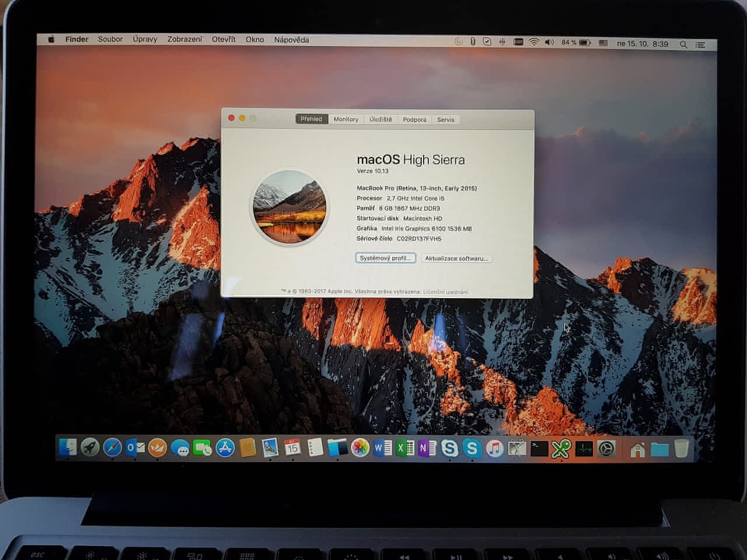This screenshot has height=560, width=747.
Task: Click the serial number C02RD137FVH5
Action: [x=419, y=239]
